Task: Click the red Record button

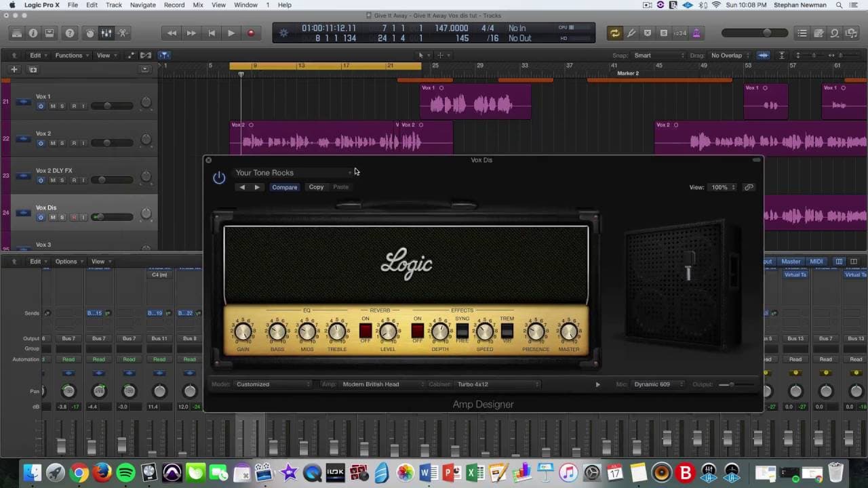Action: pos(251,33)
